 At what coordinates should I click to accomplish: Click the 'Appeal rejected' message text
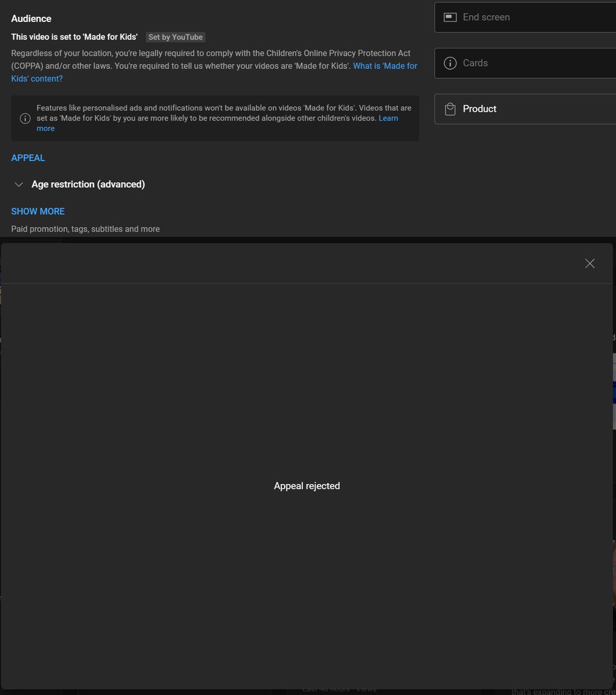(x=307, y=486)
